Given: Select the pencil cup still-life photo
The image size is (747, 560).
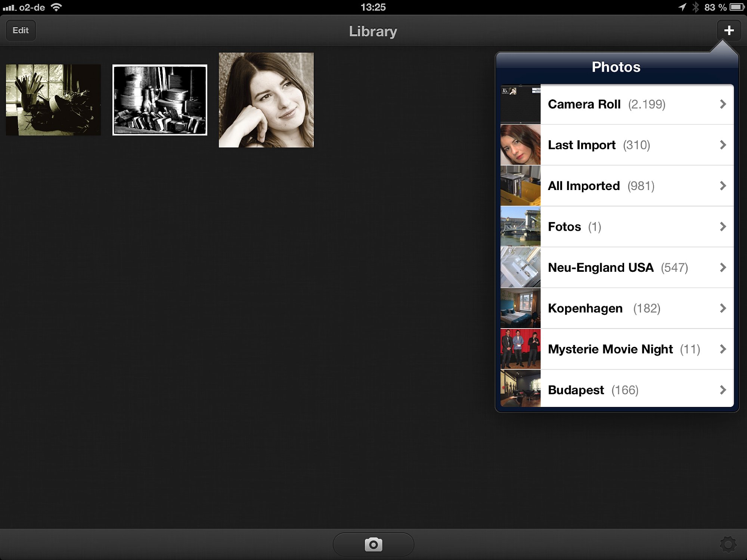Looking at the screenshot, I should point(53,100).
